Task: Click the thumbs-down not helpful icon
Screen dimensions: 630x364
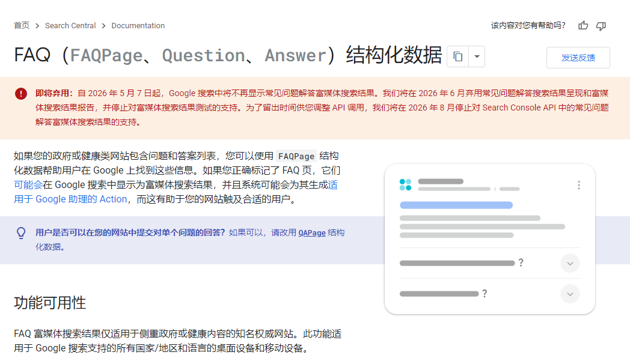Action: tap(601, 26)
